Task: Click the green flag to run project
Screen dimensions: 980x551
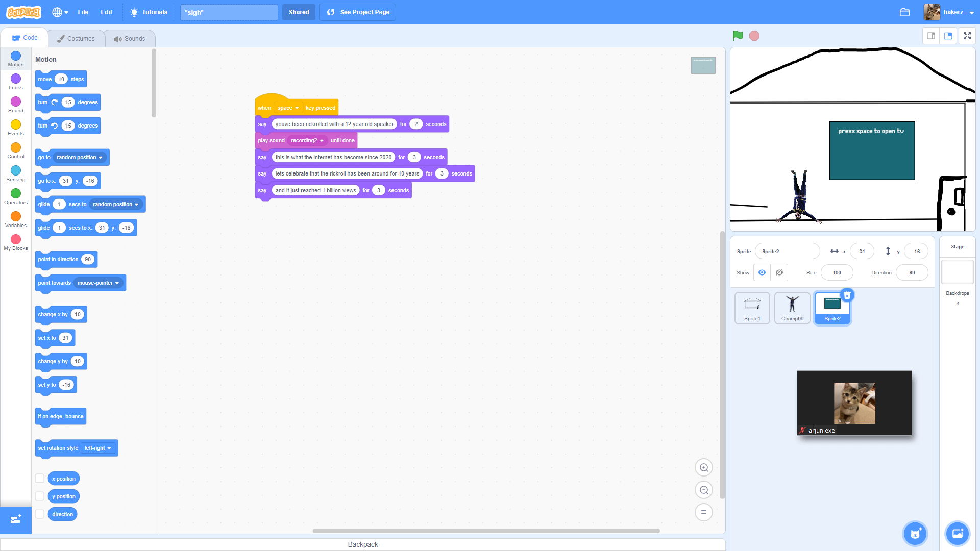Action: pyautogui.click(x=738, y=36)
